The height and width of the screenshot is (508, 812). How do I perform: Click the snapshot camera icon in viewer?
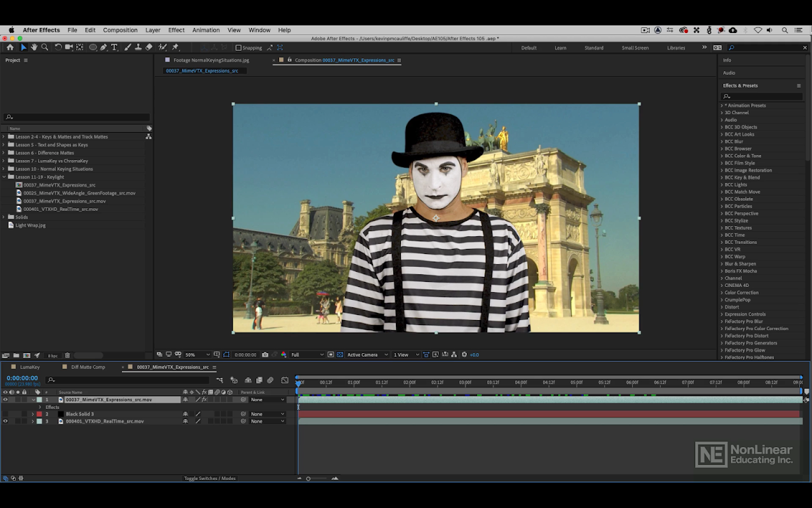(265, 355)
